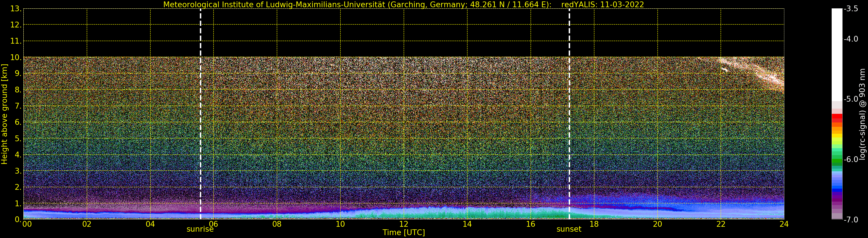Image resolution: width=868 pixels, height=238 pixels.
Task: Click the '-7.0' colorbar label
Action: point(851,220)
